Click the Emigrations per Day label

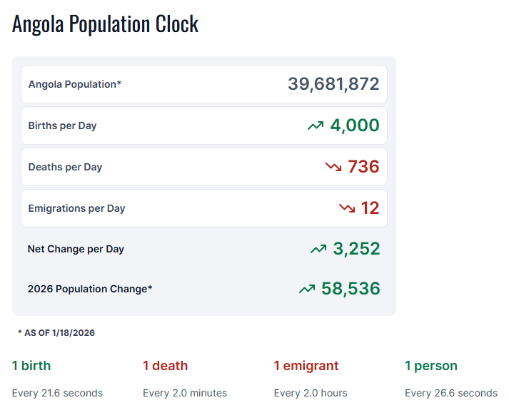tap(76, 208)
